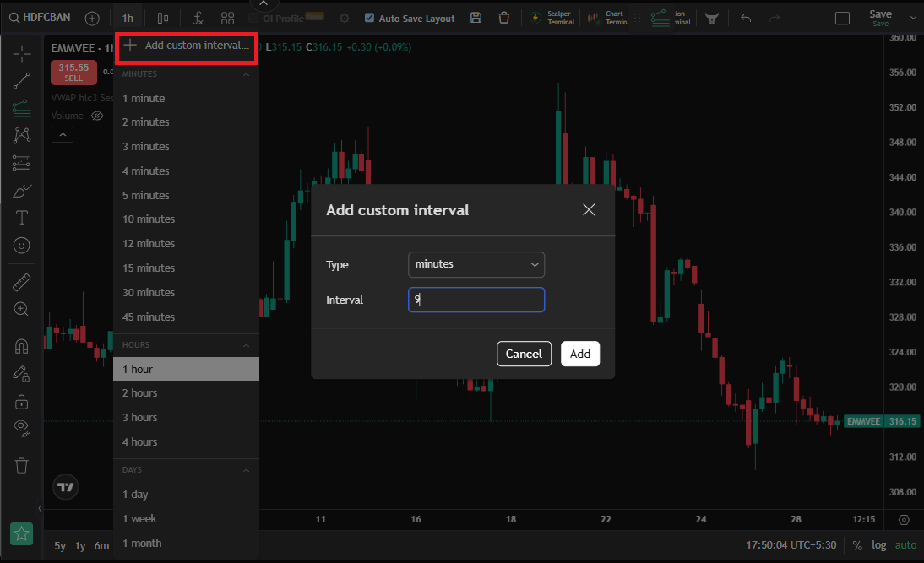Viewport: 924px width, 563px height.
Task: Select the Fibonacci retracement tool
Action: (x=22, y=108)
